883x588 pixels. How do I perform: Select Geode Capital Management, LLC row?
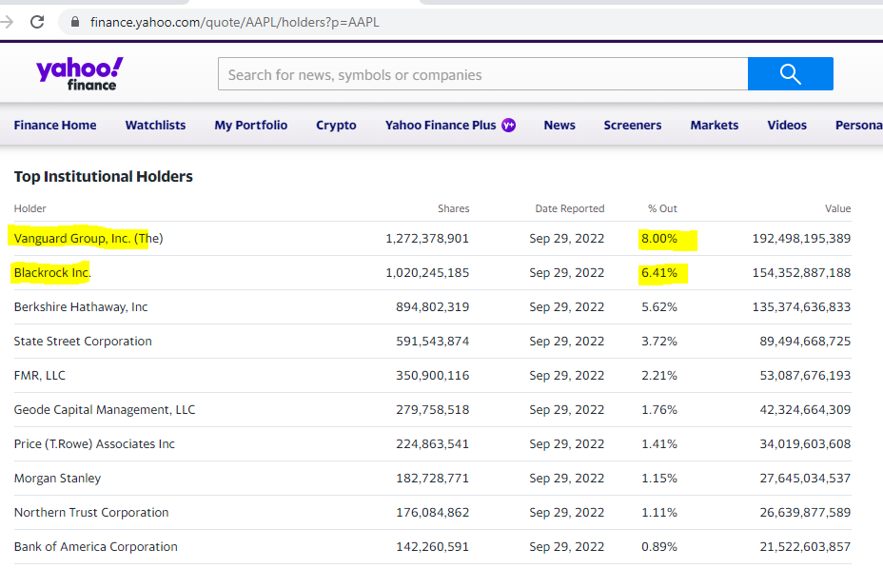coord(433,409)
